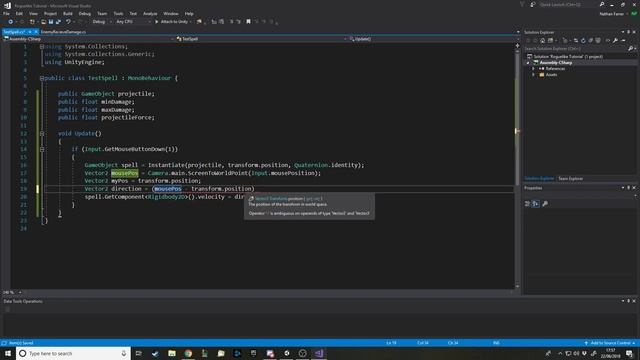This screenshot has height=360, width=640.
Task: Collapse the using directives block
Action: pyautogui.click(x=42, y=47)
